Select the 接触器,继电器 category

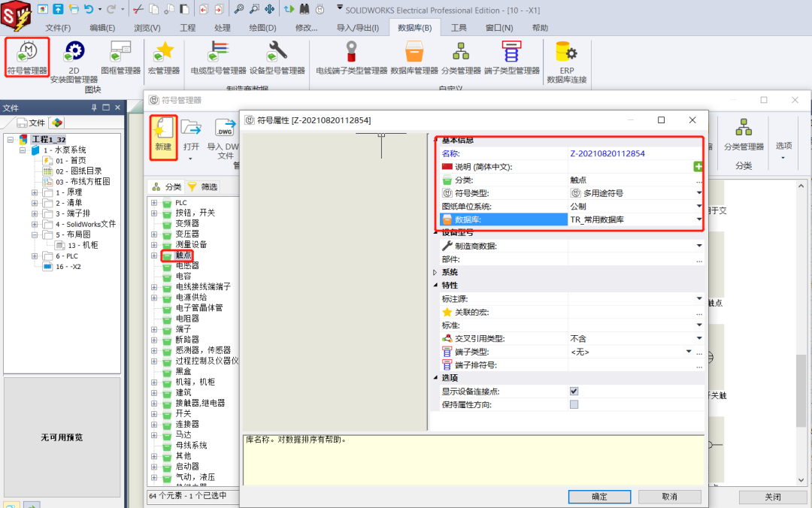click(200, 402)
